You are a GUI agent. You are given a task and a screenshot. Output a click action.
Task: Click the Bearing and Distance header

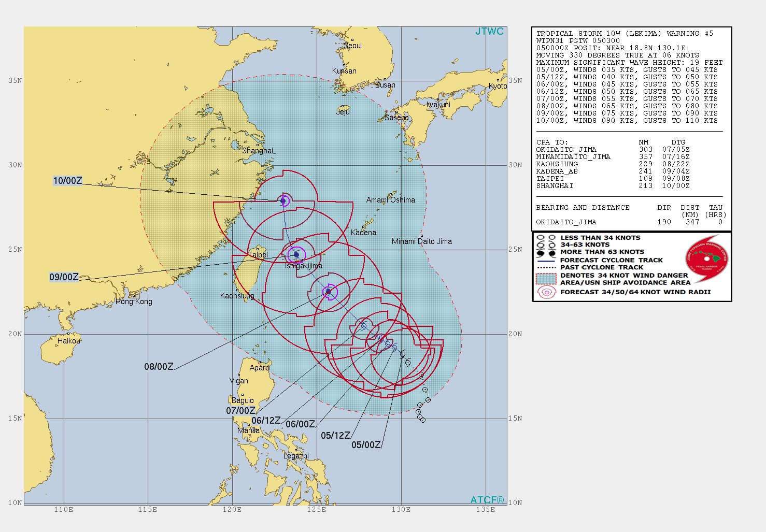[x=583, y=207]
